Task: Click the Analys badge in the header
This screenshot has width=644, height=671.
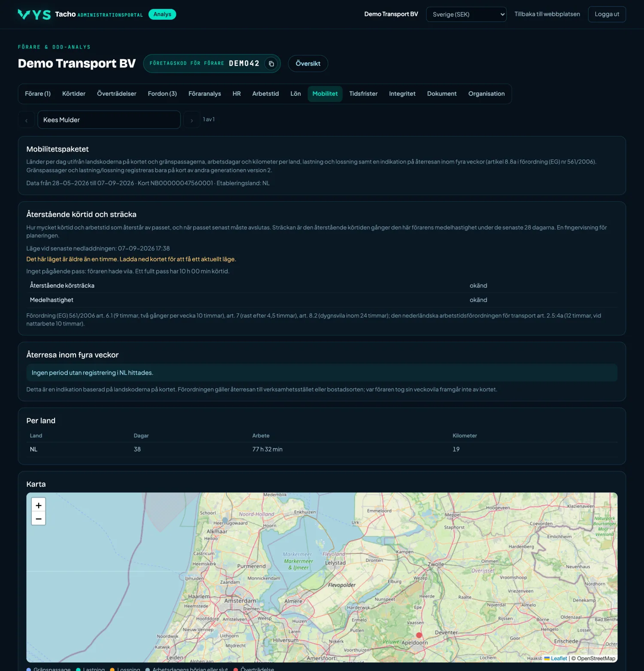Action: (x=162, y=14)
